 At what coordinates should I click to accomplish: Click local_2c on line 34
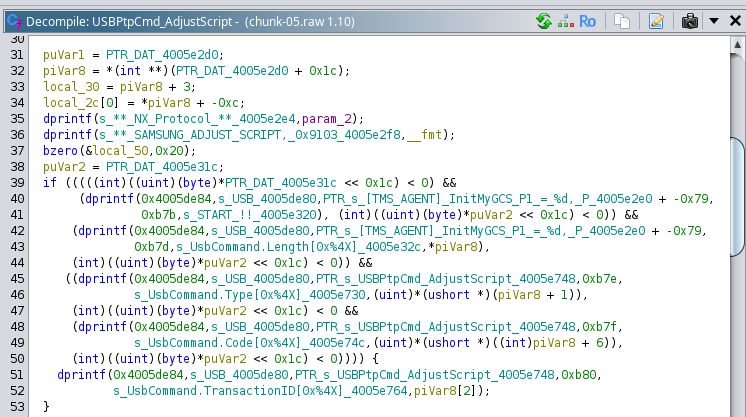71,103
